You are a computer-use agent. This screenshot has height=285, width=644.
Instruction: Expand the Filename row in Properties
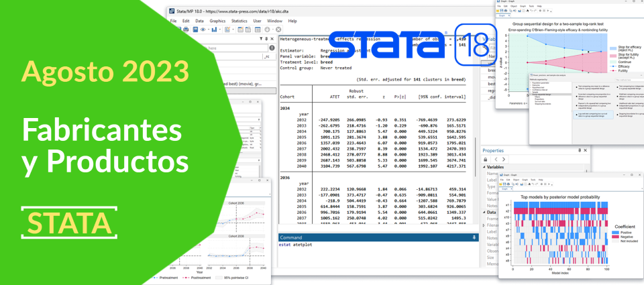484,225
